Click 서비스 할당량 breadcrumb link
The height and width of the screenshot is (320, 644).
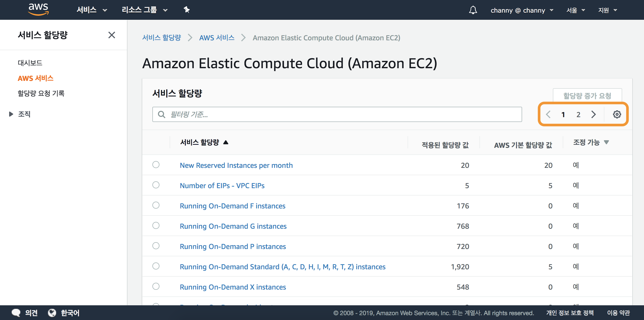point(162,38)
